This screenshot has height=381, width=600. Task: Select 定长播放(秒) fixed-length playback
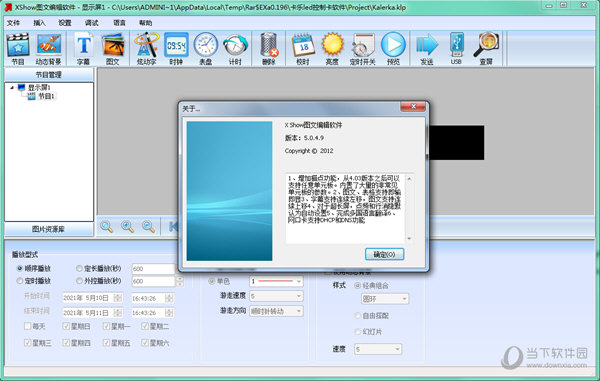point(99,269)
